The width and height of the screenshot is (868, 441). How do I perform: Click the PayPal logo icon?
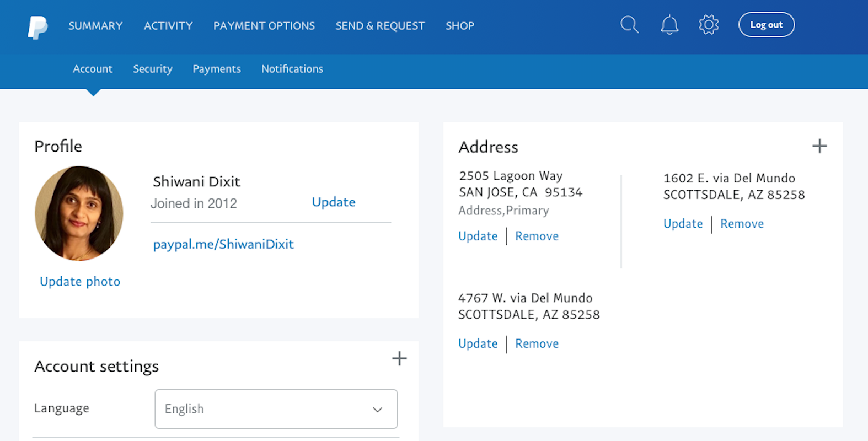click(37, 26)
